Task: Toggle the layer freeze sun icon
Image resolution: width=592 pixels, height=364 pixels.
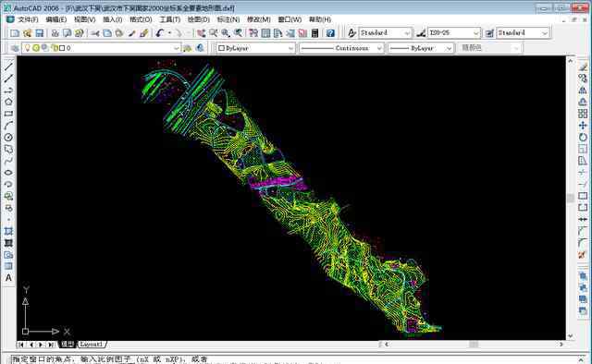Action: (x=36, y=48)
